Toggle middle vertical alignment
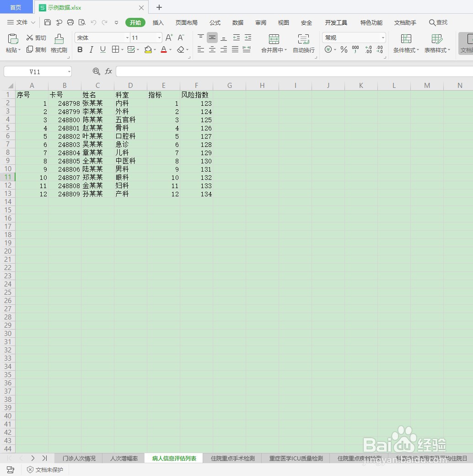473x476 pixels. point(212,38)
